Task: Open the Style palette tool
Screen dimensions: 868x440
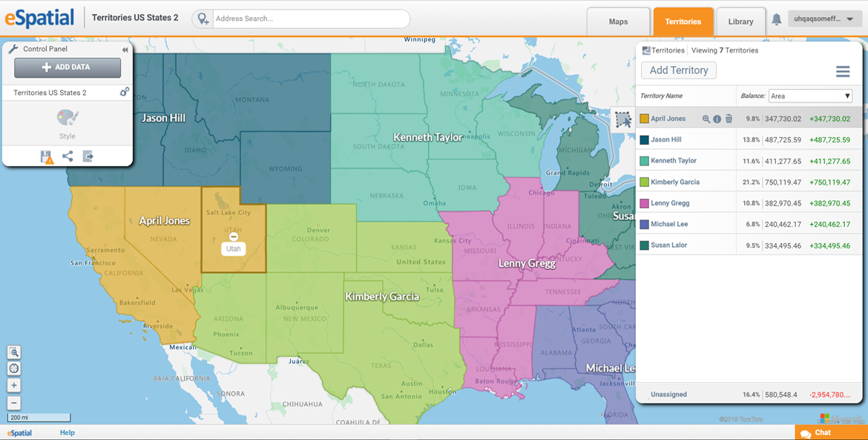Action: pyautogui.click(x=68, y=117)
